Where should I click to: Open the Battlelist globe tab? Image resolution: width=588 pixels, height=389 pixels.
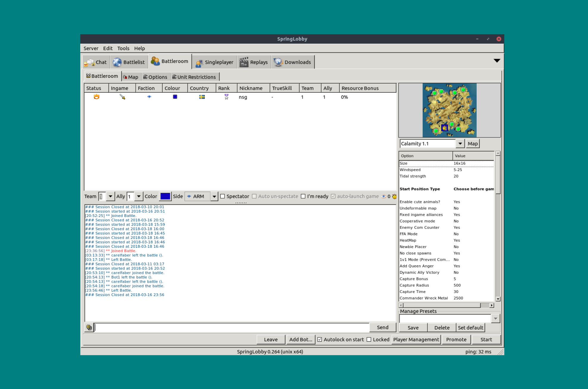[x=129, y=62]
